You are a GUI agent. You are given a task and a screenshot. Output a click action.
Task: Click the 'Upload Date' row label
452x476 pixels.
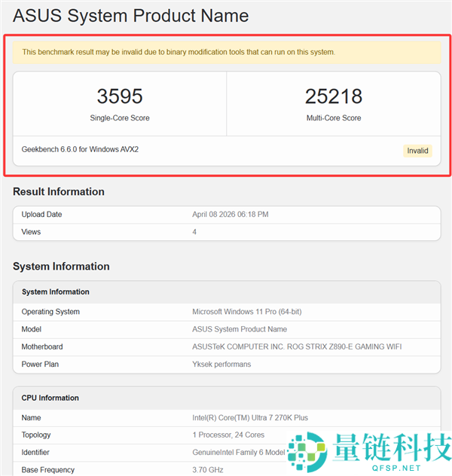pos(41,215)
